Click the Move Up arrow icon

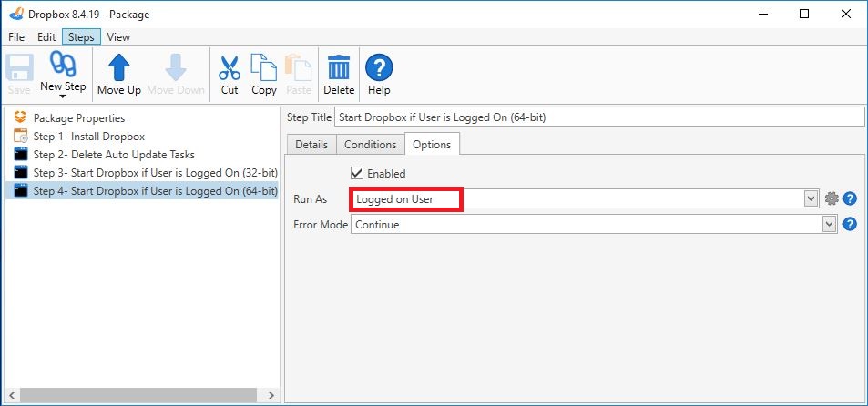tap(119, 67)
